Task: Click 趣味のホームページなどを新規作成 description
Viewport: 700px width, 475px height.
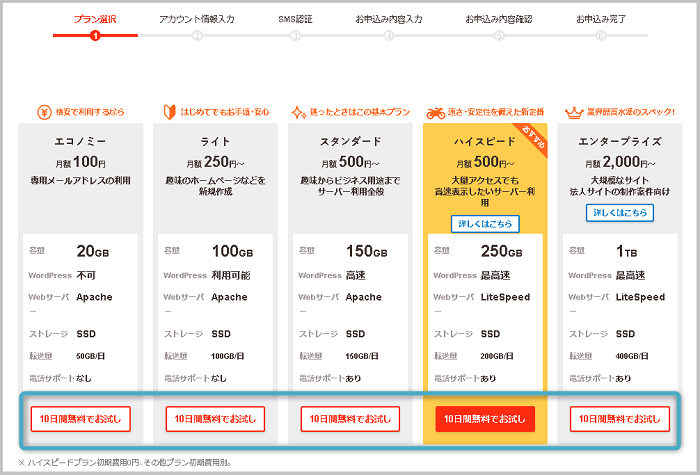Action: 215,186
